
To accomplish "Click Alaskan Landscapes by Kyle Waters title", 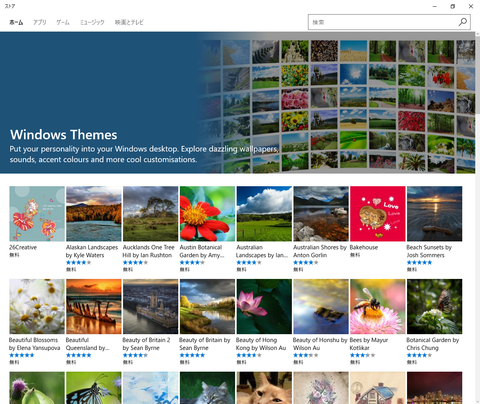I will 92,251.
